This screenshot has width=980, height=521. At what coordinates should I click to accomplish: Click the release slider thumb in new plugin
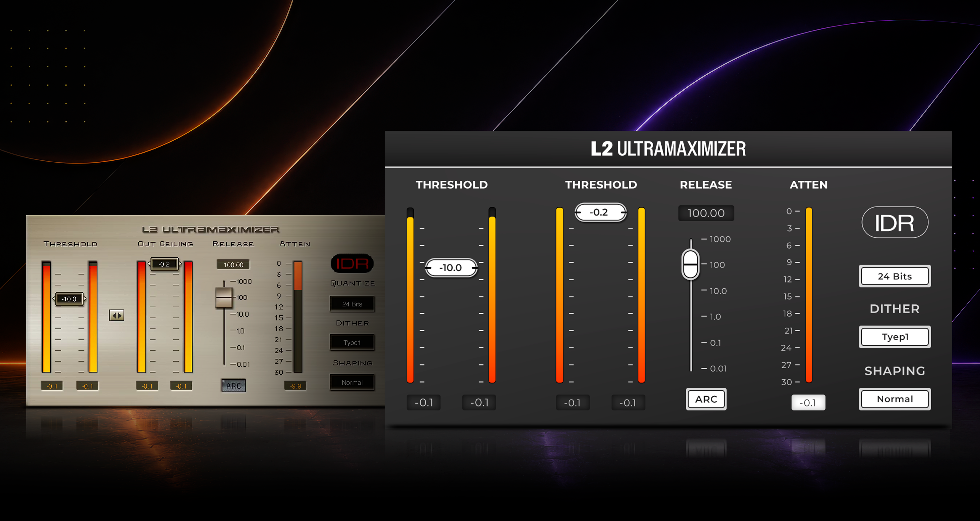tap(690, 264)
